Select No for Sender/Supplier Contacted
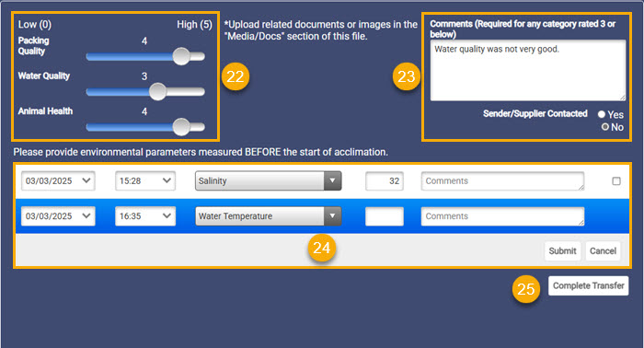This screenshot has height=348, width=644. click(x=605, y=127)
